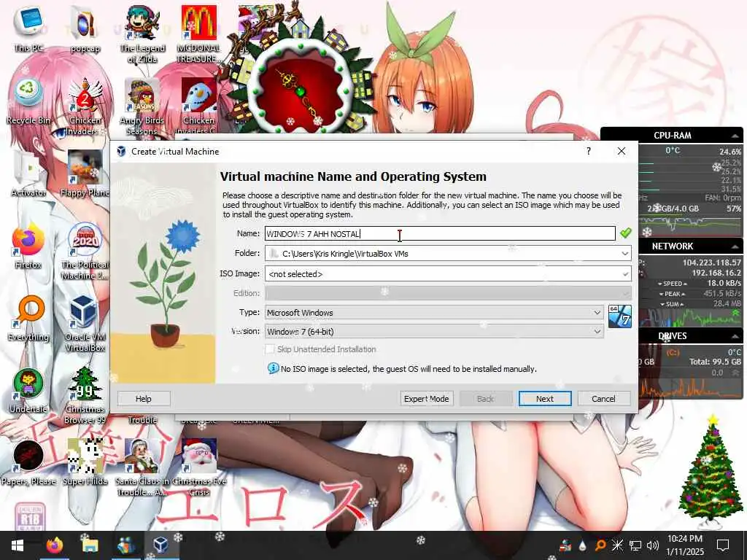Viewport: 747px width, 560px height.
Task: Launch Angry Birds Seasons shortcut
Action: [142, 106]
